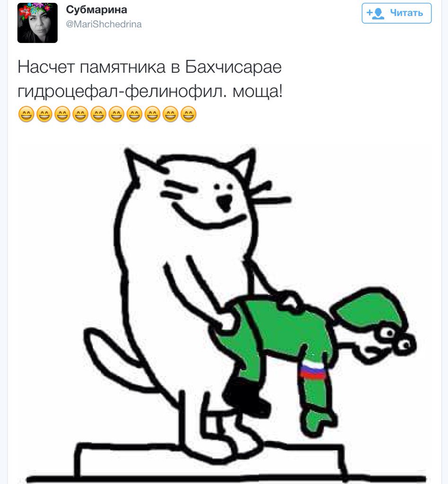Click the last grinning emoji
This screenshot has height=484, width=448.
coord(188,114)
